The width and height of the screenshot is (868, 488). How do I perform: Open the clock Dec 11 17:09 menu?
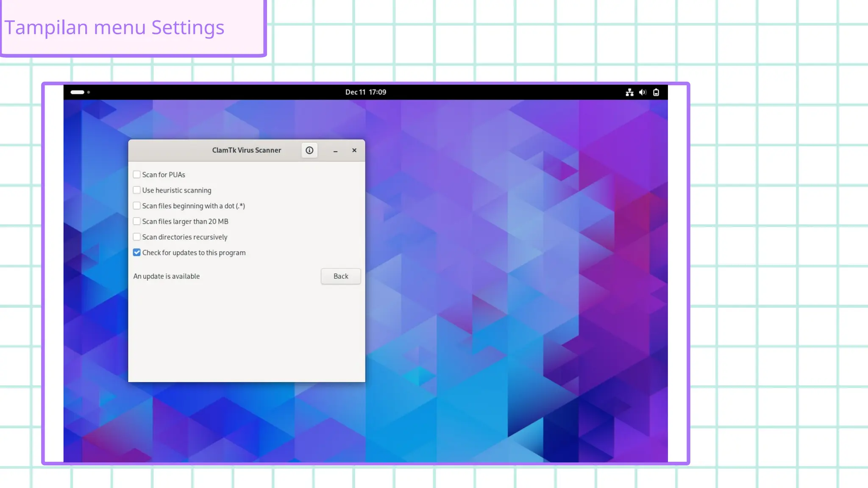(x=365, y=92)
